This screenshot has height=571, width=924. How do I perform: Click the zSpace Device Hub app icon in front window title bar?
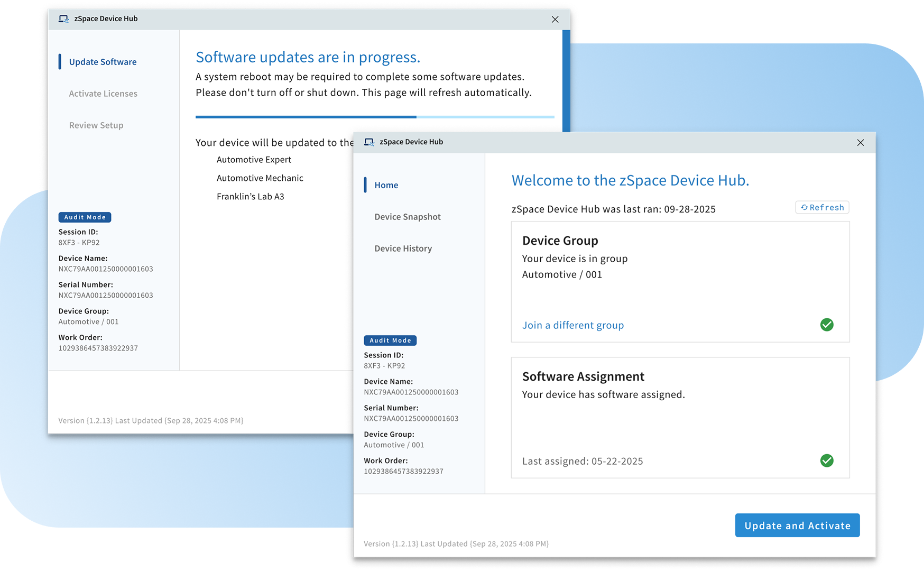tap(369, 142)
